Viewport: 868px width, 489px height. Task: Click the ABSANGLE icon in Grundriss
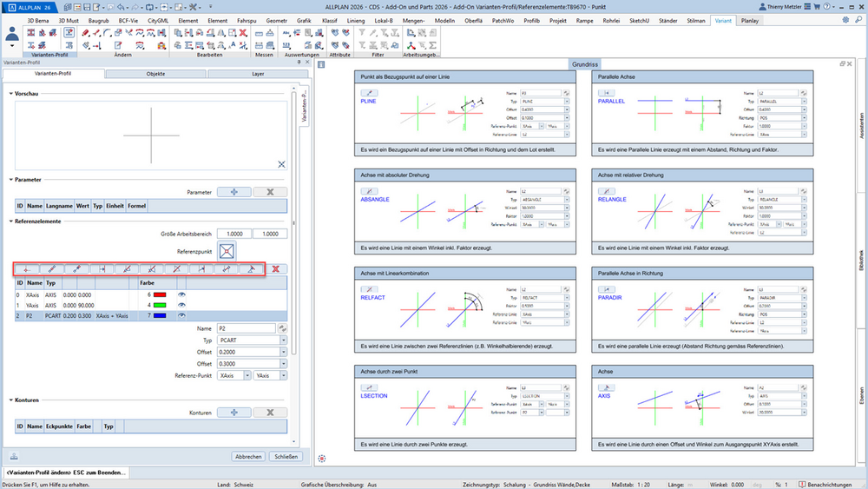[x=369, y=191]
